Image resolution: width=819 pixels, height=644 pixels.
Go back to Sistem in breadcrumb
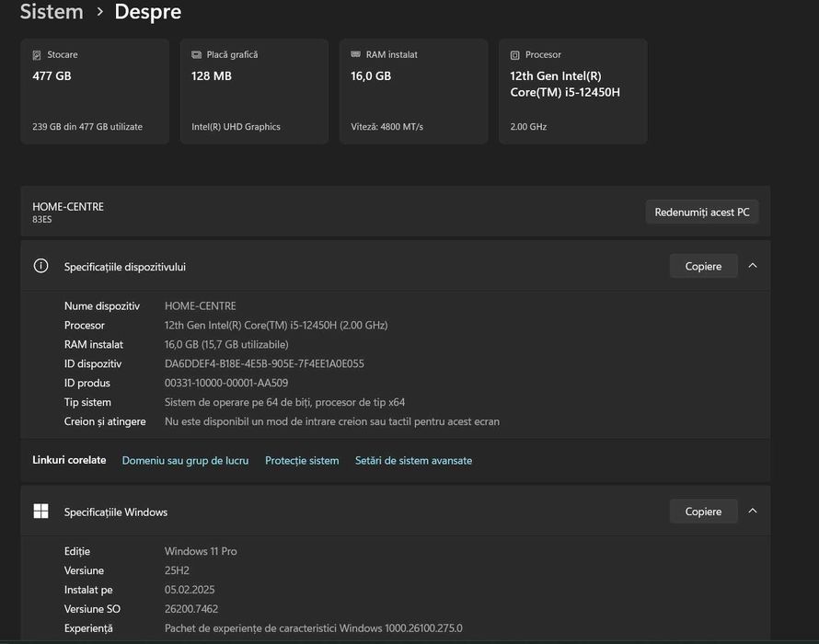pos(52,11)
